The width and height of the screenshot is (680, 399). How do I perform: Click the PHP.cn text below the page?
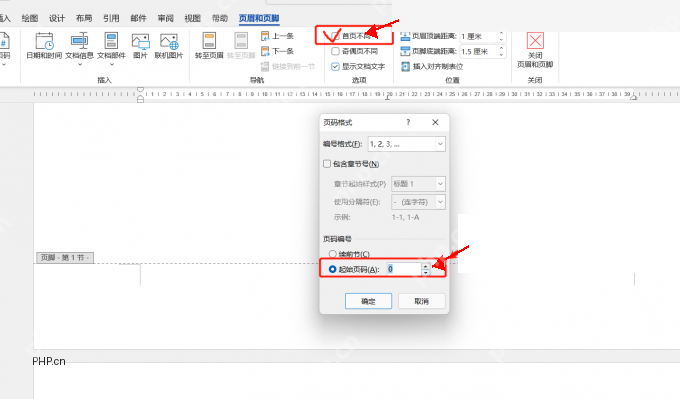coord(49,361)
